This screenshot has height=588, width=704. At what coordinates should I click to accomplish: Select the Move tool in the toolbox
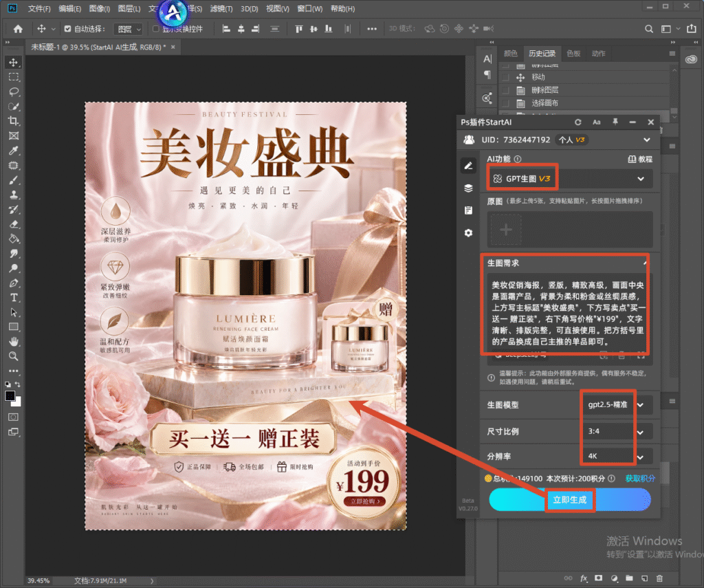click(x=14, y=63)
